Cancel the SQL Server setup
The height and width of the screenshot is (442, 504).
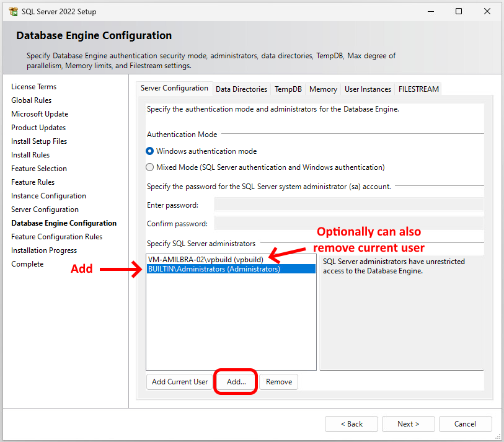(x=465, y=424)
